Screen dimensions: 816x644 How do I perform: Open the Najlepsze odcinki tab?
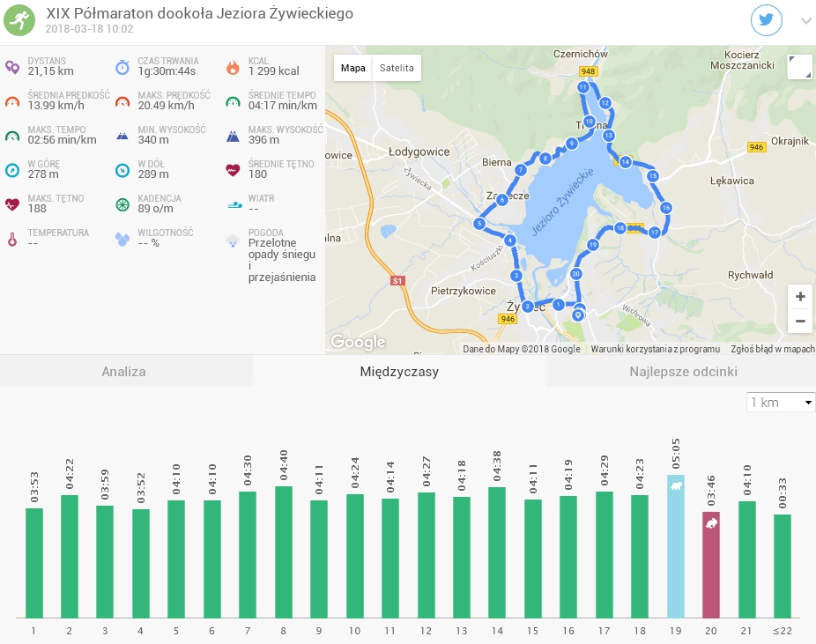pyautogui.click(x=683, y=372)
